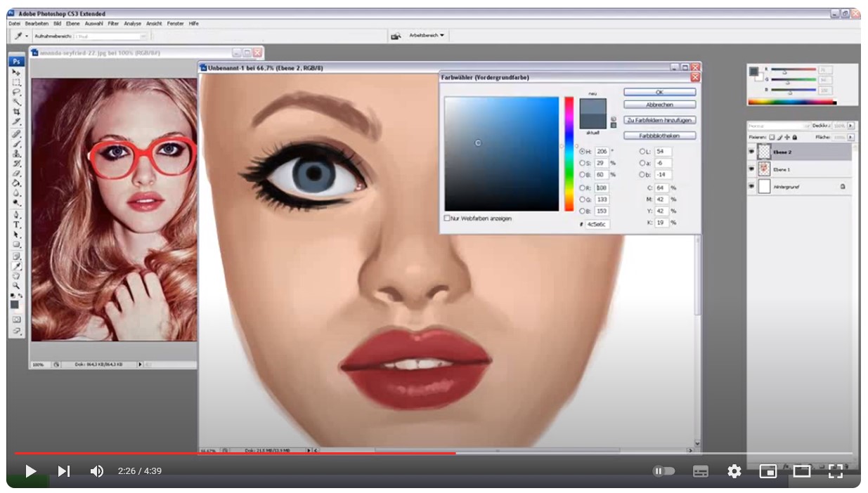The width and height of the screenshot is (868, 493).
Task: Hide the Hintergrund layer
Action: pos(752,187)
